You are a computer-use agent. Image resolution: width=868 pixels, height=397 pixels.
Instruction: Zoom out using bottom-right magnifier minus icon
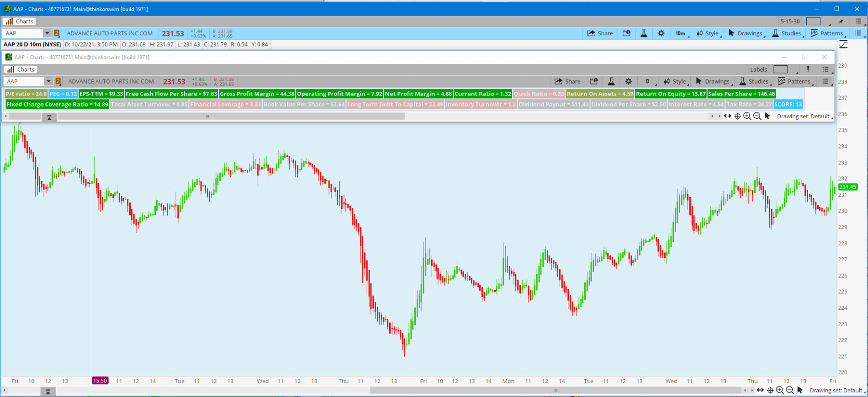(790, 390)
